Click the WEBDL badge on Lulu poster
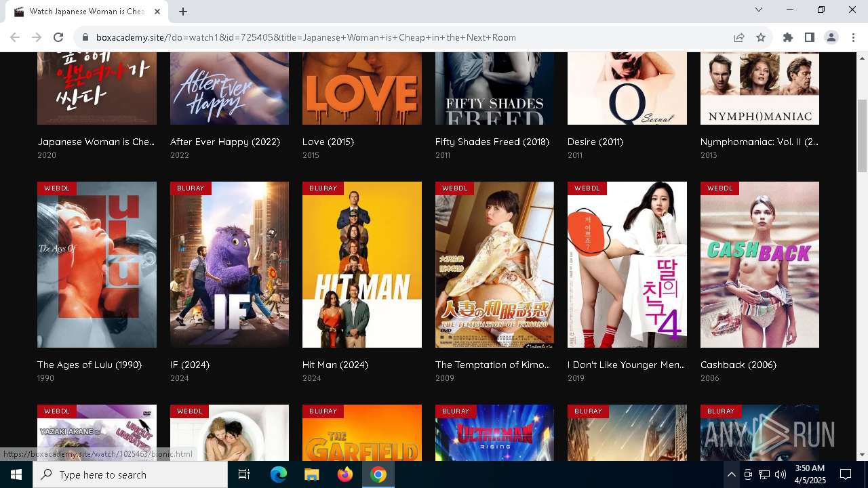 coord(57,188)
